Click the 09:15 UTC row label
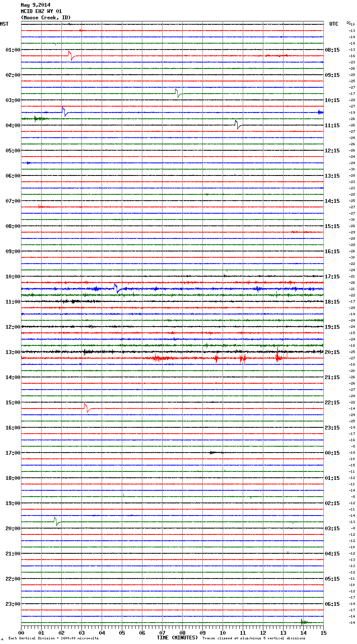 coord(332,75)
